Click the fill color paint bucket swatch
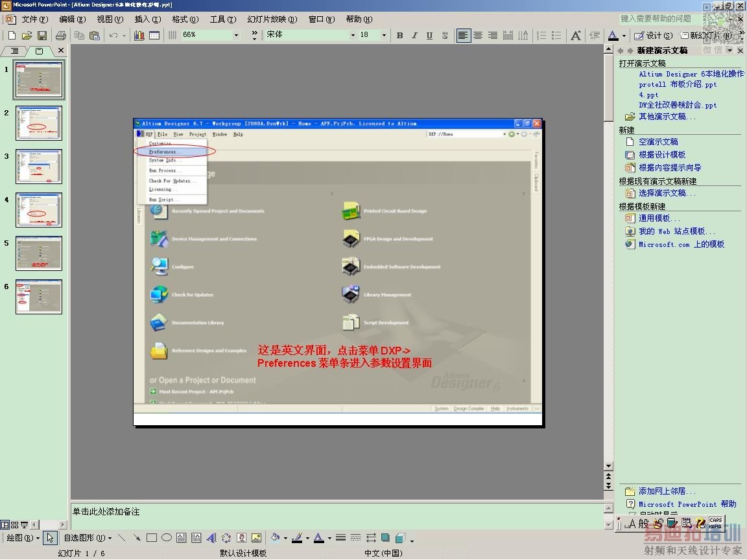 point(276,538)
